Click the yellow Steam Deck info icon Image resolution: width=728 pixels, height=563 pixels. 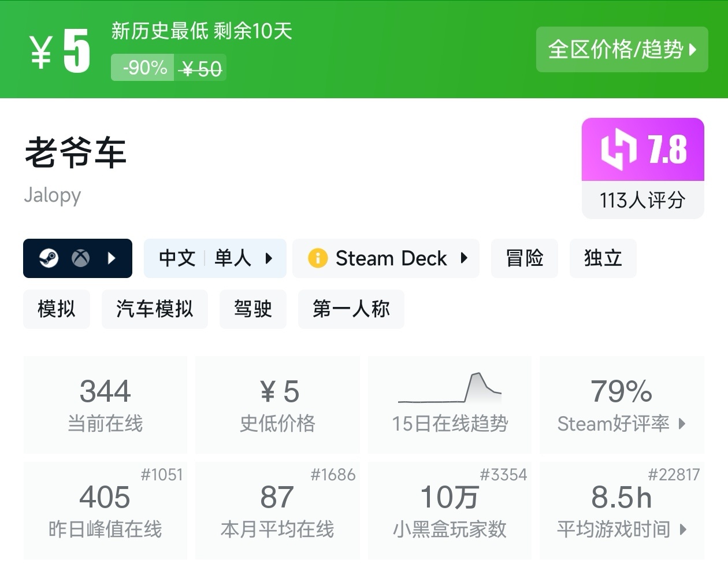[318, 258]
